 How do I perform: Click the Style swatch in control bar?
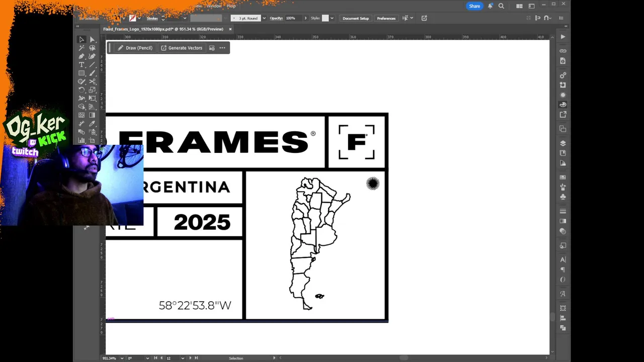pos(325,18)
